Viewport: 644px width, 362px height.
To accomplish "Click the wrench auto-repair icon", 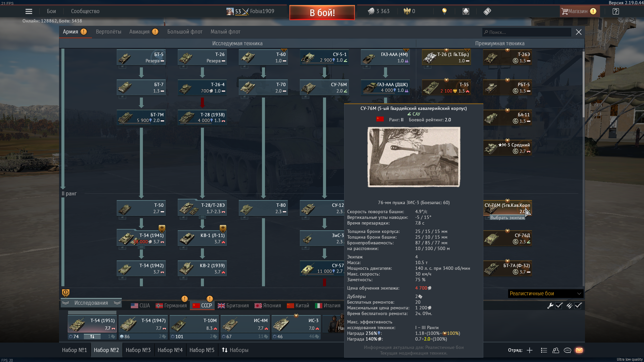I will (550, 306).
